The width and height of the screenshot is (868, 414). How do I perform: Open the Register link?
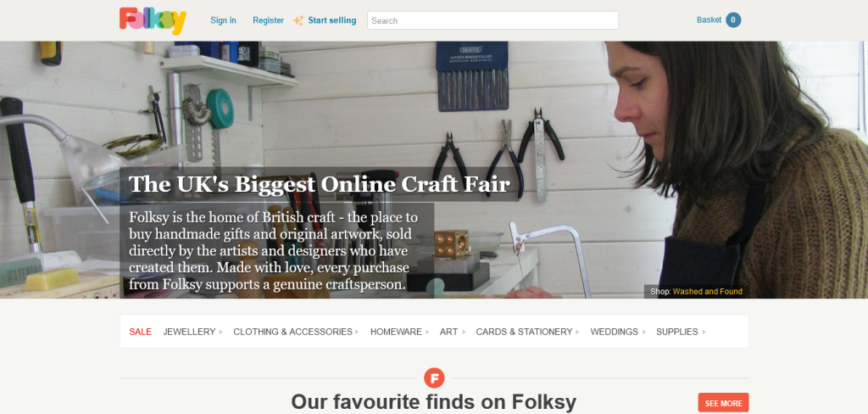coord(269,20)
